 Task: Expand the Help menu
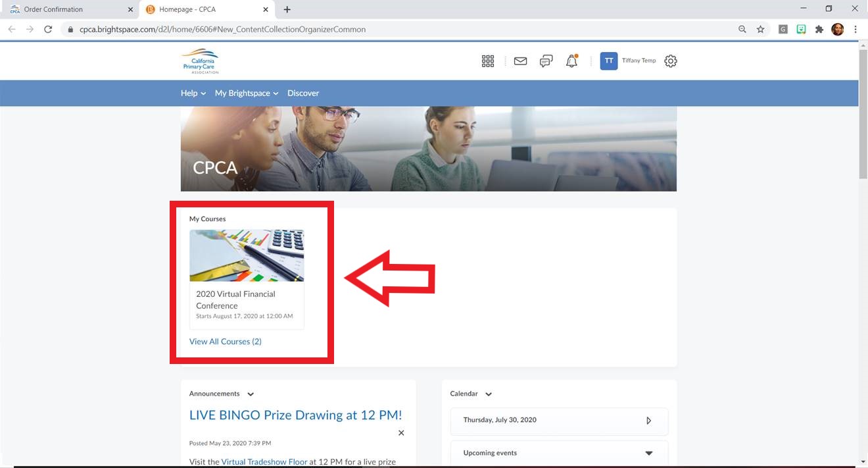point(193,93)
